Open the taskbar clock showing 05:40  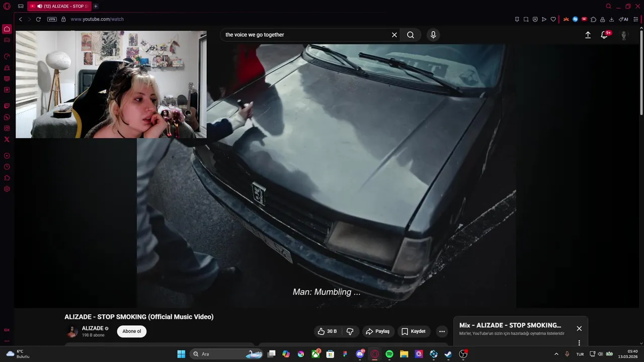click(x=628, y=354)
